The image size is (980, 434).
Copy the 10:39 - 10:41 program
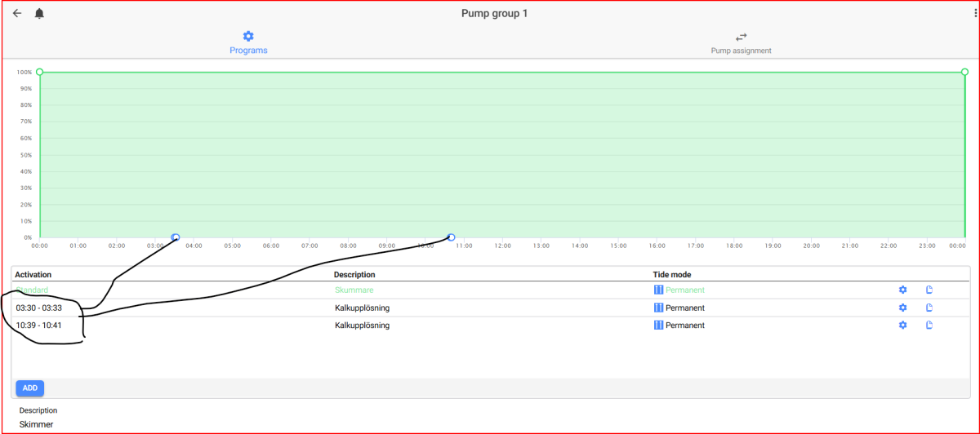[929, 325]
